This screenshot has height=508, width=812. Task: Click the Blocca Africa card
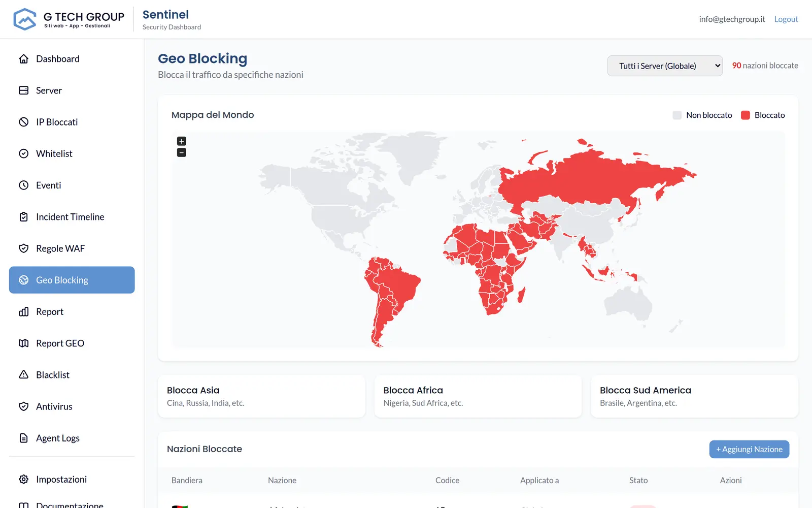[x=478, y=396]
